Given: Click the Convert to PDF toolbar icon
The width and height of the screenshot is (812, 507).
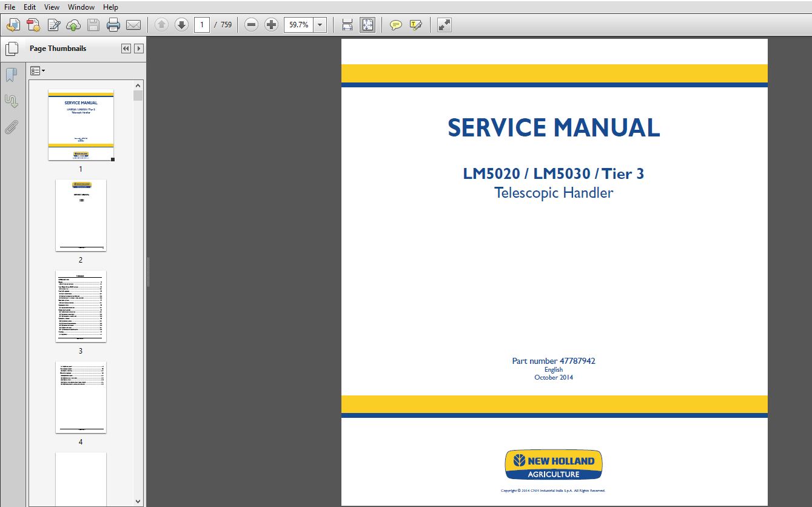Looking at the screenshot, I should coord(33,25).
